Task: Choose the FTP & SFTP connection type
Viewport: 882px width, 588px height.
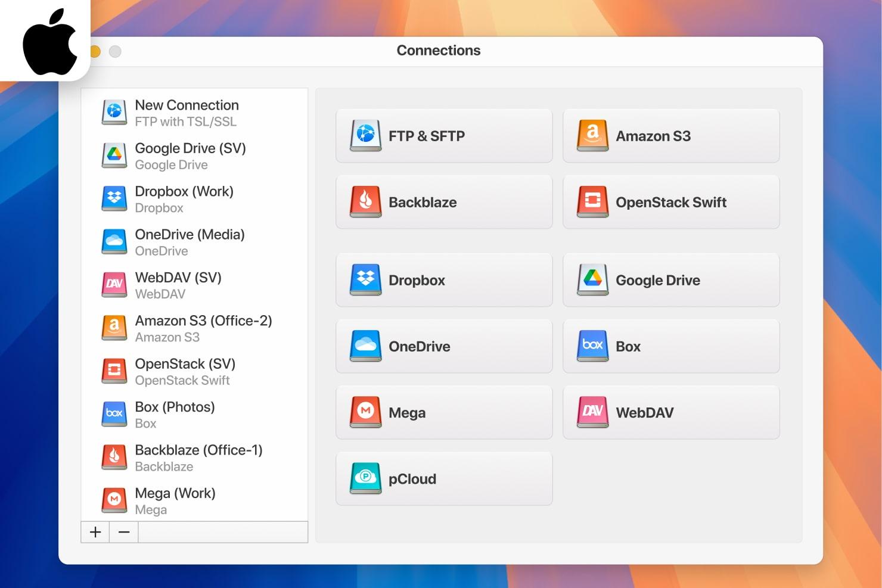Action: click(x=444, y=136)
